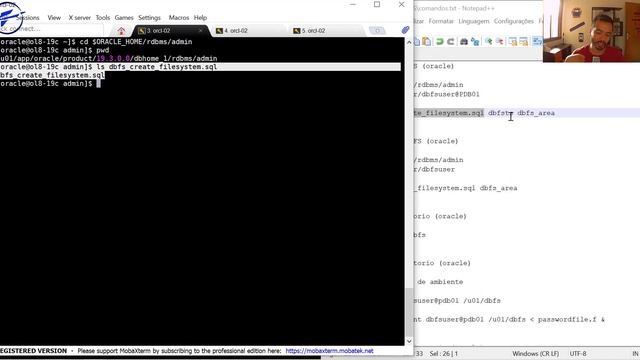Click the terminal prompt cursor line
Screen dimensions: 640x360
click(50, 83)
